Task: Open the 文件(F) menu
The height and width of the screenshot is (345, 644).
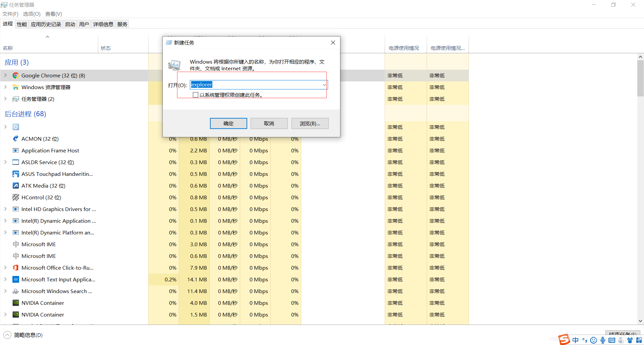Action: pyautogui.click(x=10, y=14)
